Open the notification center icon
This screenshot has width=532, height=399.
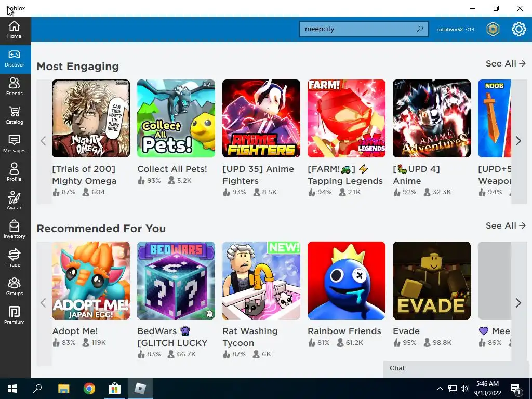click(516, 389)
